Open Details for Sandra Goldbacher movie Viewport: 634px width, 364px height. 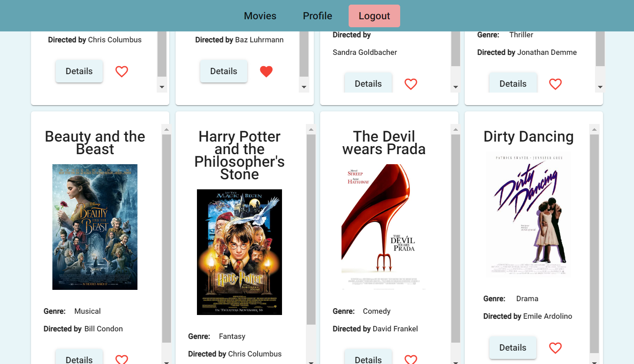(x=368, y=83)
